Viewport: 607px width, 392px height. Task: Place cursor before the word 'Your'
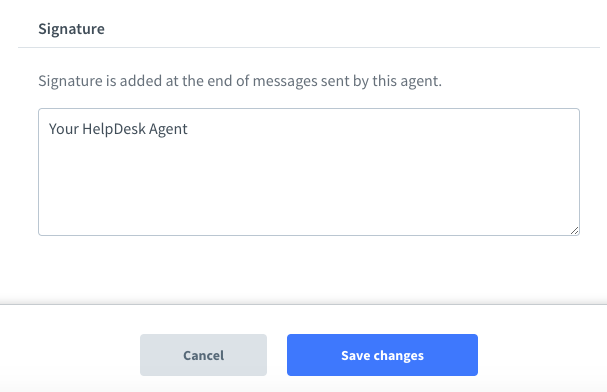pyautogui.click(x=49, y=129)
